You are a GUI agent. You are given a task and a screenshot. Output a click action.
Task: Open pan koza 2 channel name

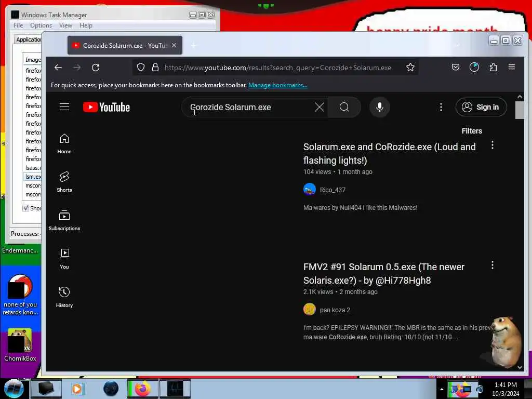pyautogui.click(x=335, y=310)
